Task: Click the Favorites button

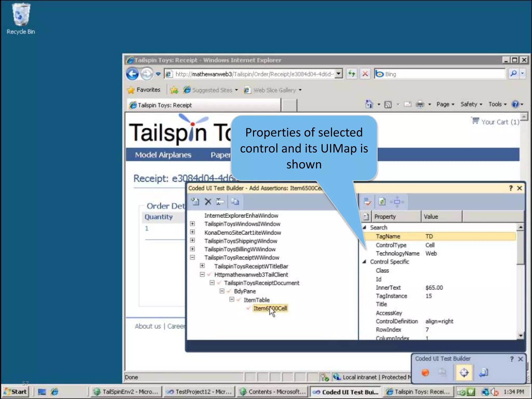Action: pos(144,90)
